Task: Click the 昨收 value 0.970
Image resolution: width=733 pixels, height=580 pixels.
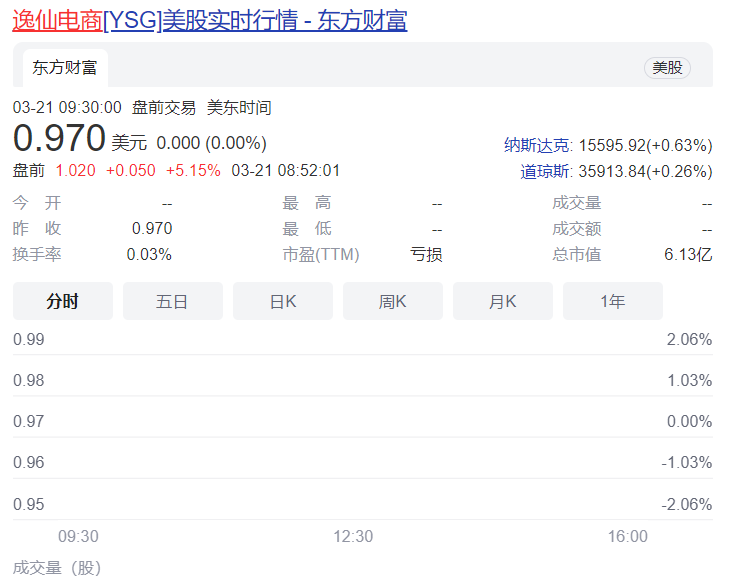Action: [152, 228]
